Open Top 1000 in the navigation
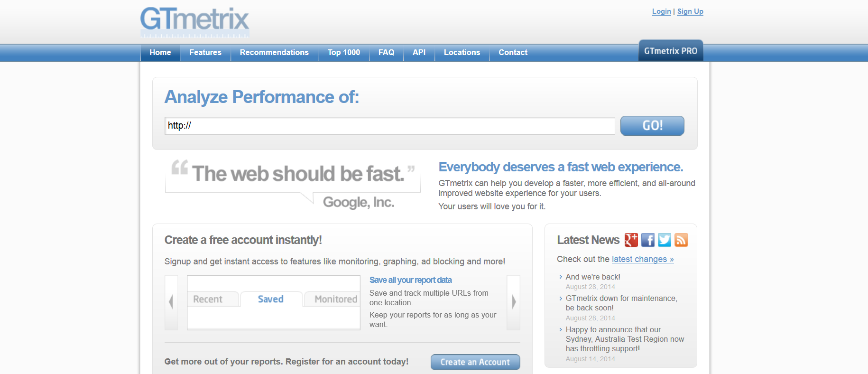 344,53
